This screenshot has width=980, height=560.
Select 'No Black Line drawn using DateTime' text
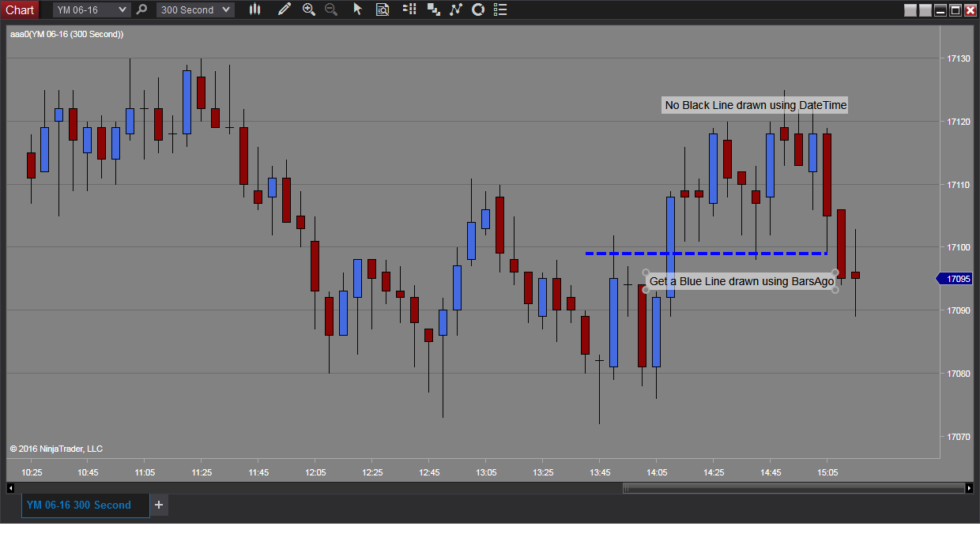755,105
